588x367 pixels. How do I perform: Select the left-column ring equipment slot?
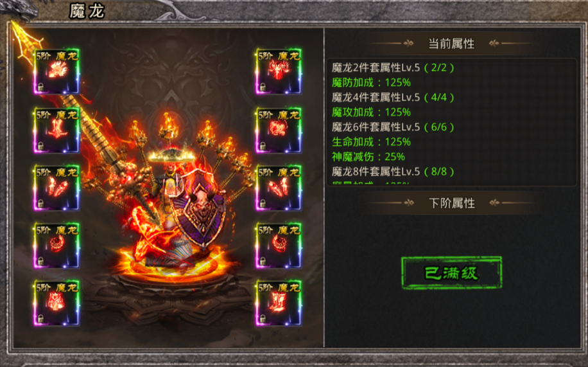(56, 246)
